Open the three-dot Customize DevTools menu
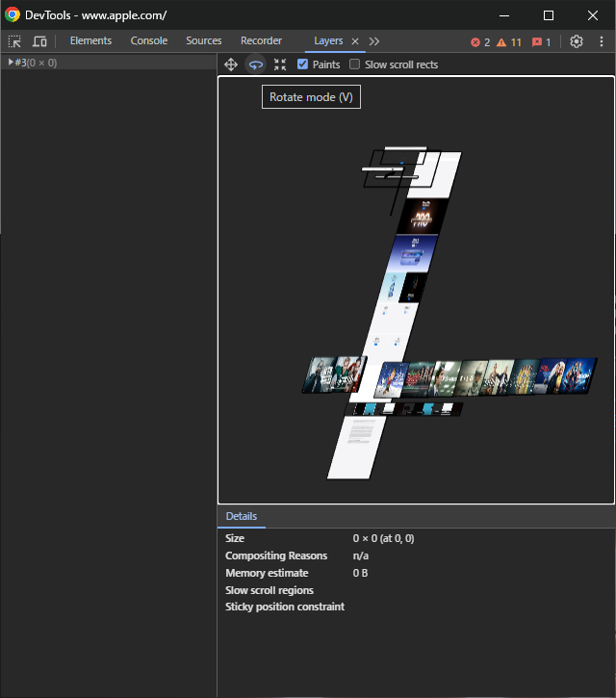 pyautogui.click(x=602, y=41)
